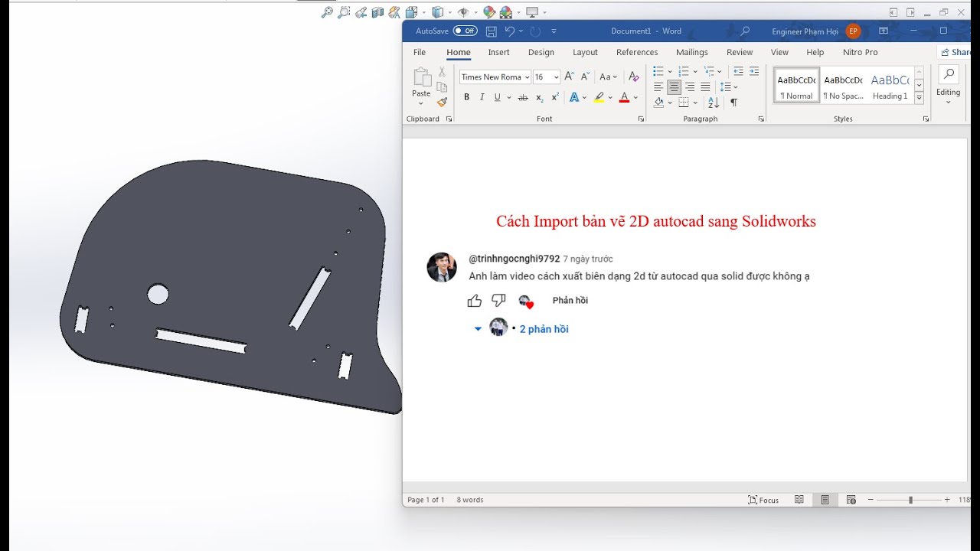
Task: Click @trinhngocnghi9792 username link
Action: click(x=514, y=259)
